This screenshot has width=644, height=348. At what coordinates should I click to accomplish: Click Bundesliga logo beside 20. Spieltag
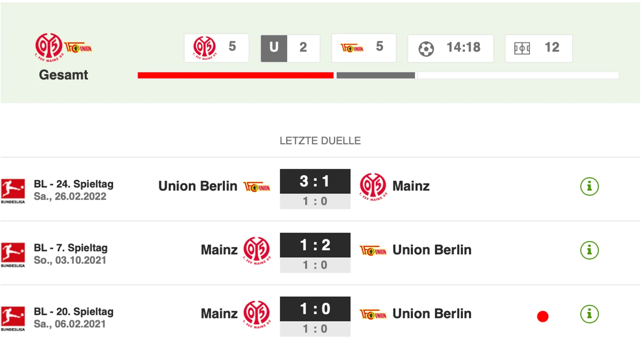[x=13, y=318]
